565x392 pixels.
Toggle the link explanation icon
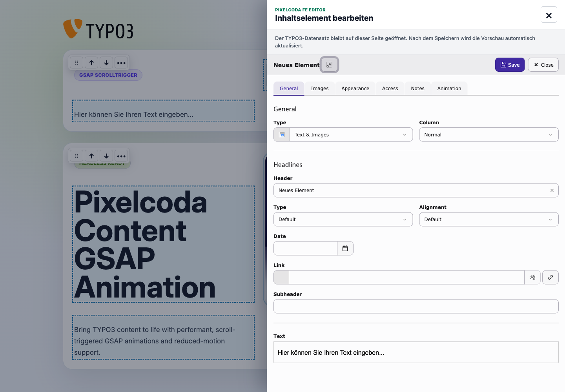pos(532,277)
